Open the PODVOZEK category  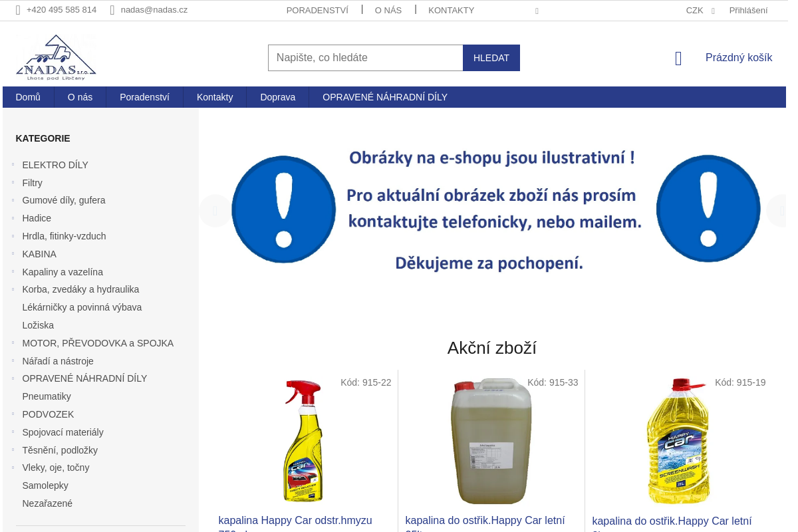tap(48, 414)
